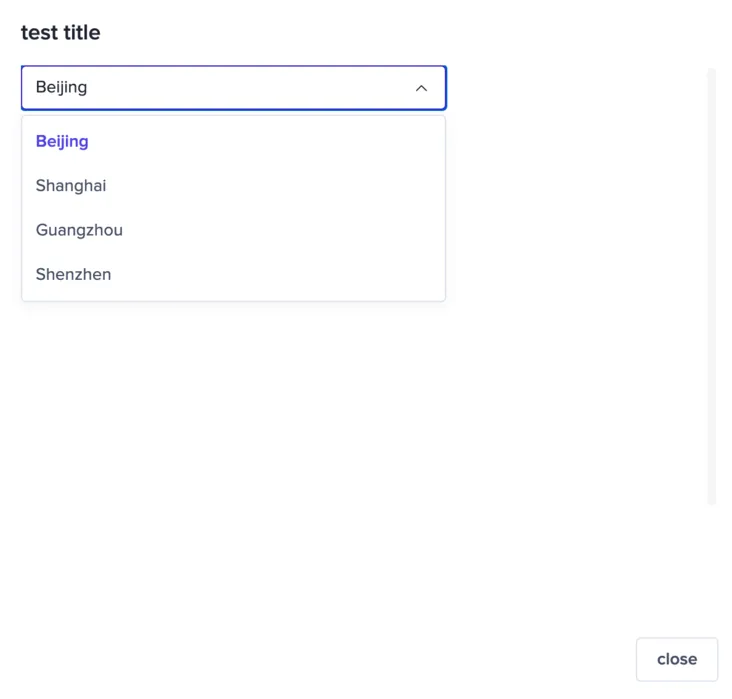The height and width of the screenshot is (699, 732).
Task: Click the caret icon inside the select field
Action: click(421, 88)
